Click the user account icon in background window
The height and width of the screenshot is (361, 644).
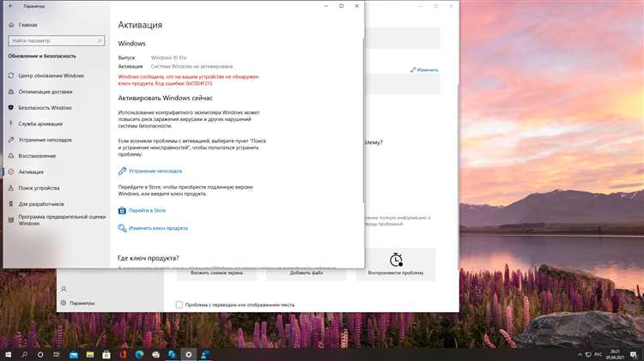click(64, 289)
